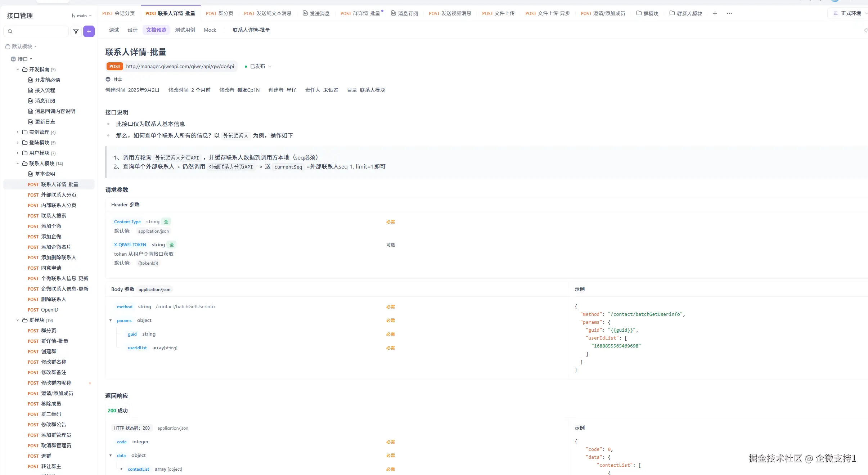The height and width of the screenshot is (475, 868).
Task: Select POST 内部联系人分页 in tree
Action: point(52,205)
